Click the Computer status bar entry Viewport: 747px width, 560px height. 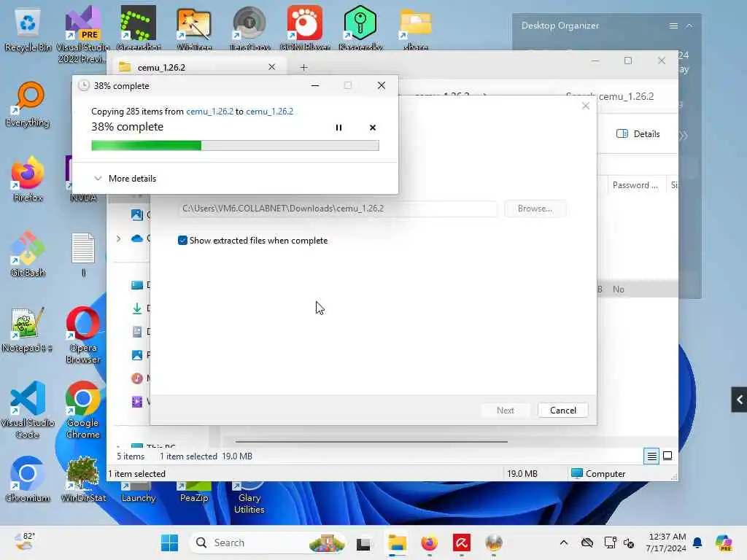click(598, 474)
